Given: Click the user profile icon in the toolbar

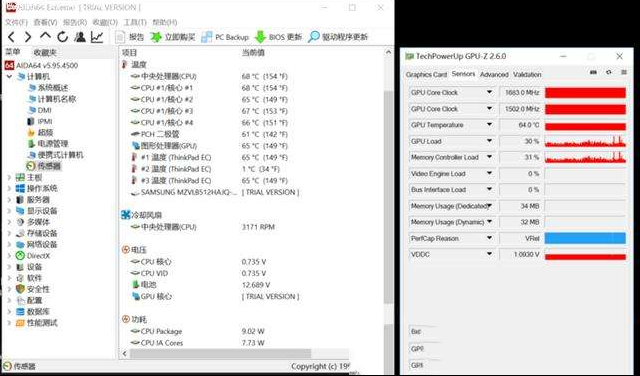Looking at the screenshot, I should pyautogui.click(x=80, y=37).
